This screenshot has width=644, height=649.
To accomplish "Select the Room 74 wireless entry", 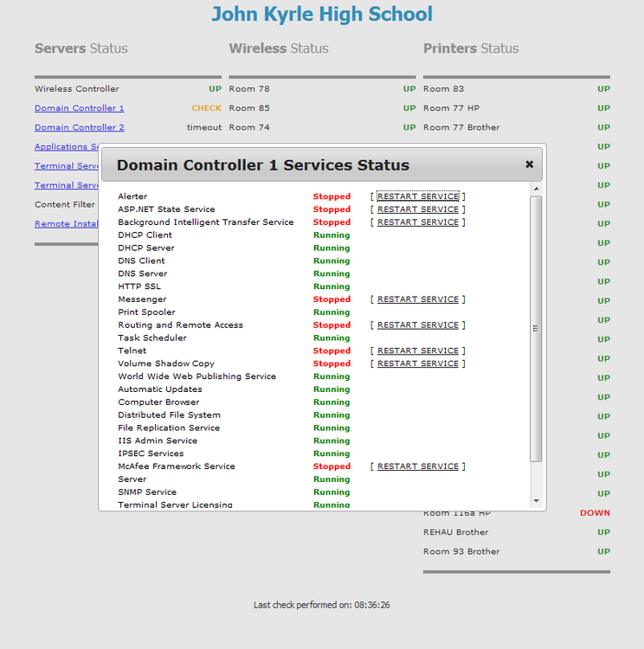I will point(322,127).
